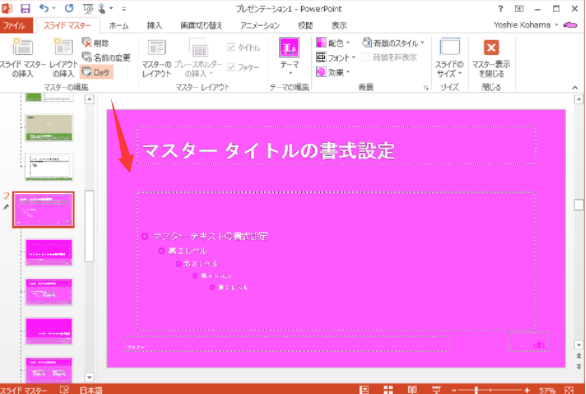Click the slide number placeholder (#)
586x394 pixels.
pos(528,342)
